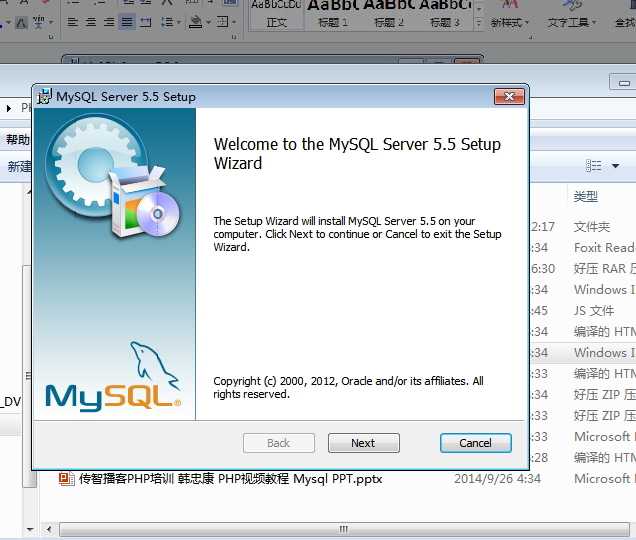
Task: Click Next in MySQL setup wizard
Action: [x=363, y=443]
